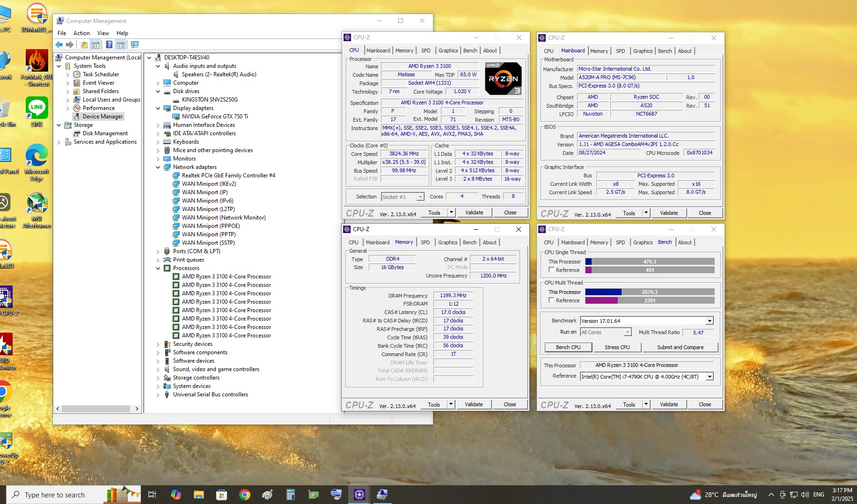
Task: Expand the Human Interface Devices category
Action: pos(158,125)
